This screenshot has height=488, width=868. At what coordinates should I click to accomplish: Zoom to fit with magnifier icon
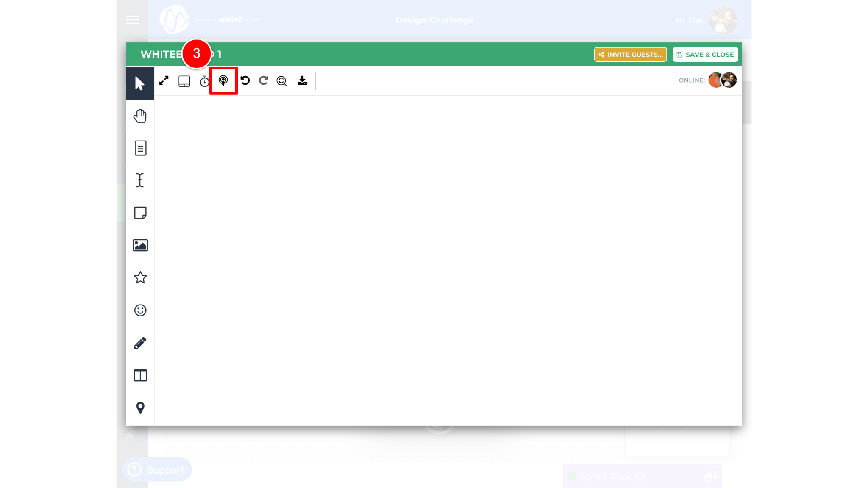click(x=282, y=81)
